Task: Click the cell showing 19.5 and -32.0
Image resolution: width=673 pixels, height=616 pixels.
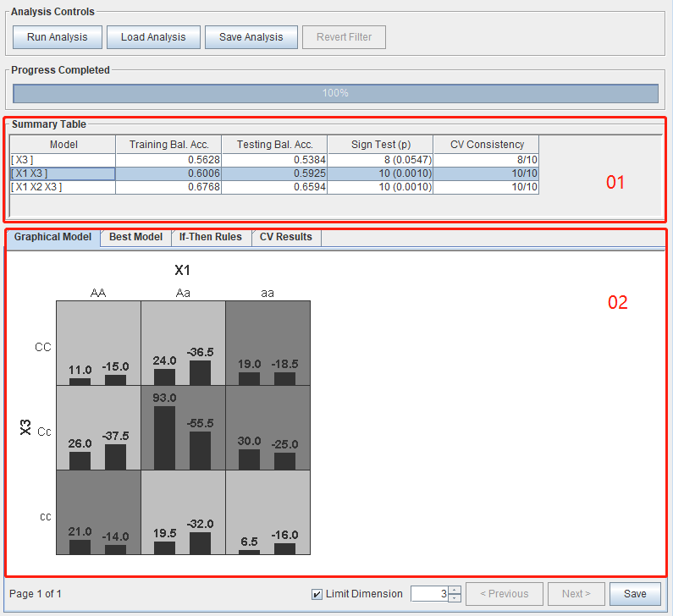Action: [x=183, y=512]
